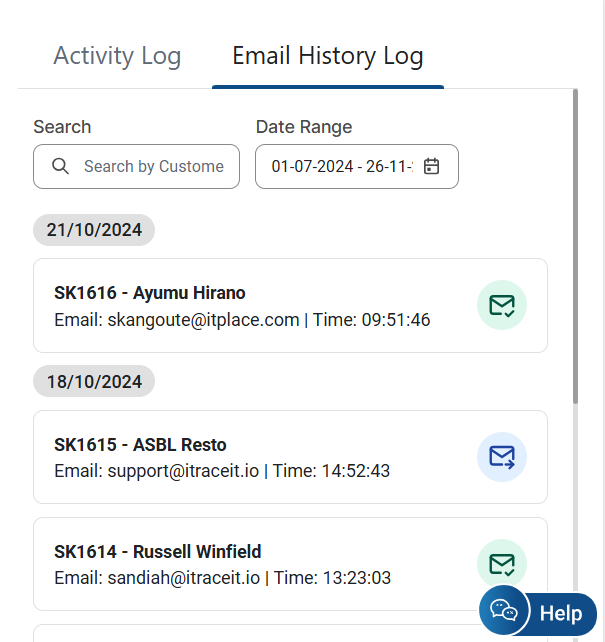
Task: Open the SK1615 - ASBL Resto entry
Action: tap(140, 445)
